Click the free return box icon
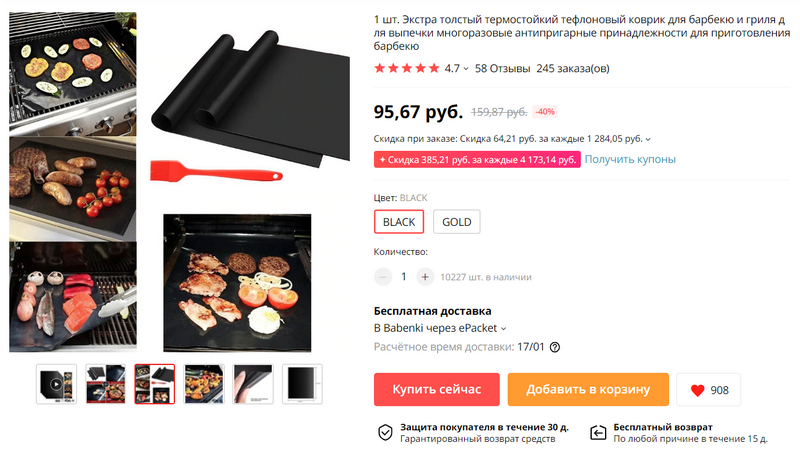Viewport: 800px width, 462px height. [x=598, y=432]
